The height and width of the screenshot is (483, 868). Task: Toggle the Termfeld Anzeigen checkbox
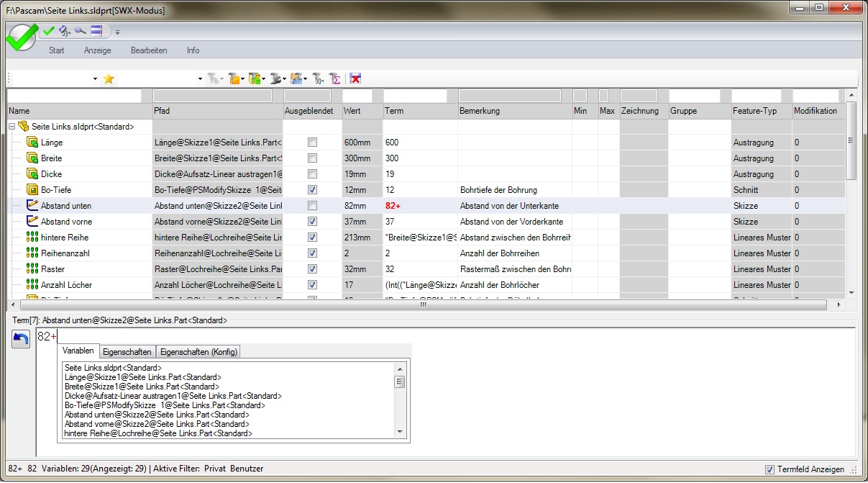click(770, 469)
